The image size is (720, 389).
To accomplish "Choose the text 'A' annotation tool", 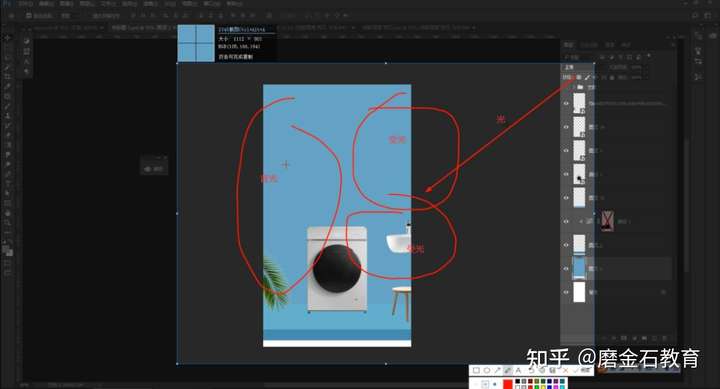I will point(518,370).
